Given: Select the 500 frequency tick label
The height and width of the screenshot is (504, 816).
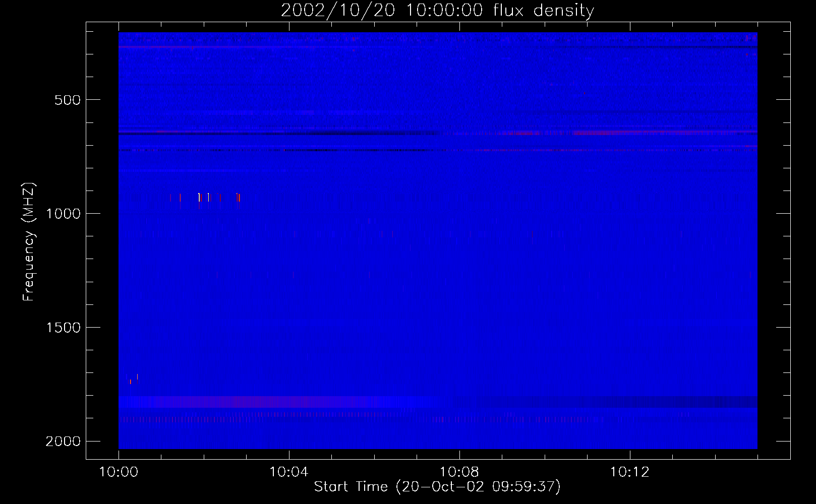Looking at the screenshot, I should coord(68,100).
